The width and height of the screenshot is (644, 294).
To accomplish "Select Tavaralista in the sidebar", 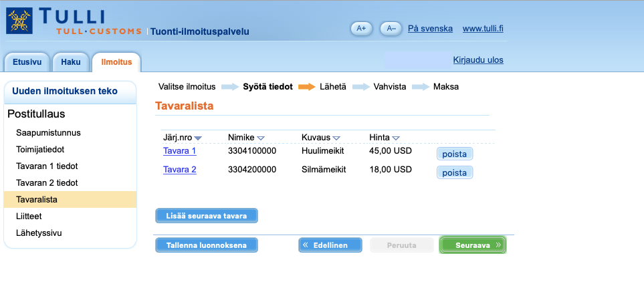I will pos(70,200).
